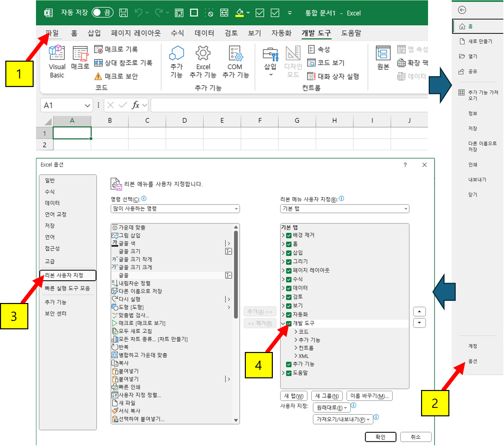This screenshot has height=446, width=504.
Task: Switch to the 개발 도구 ribbon tab
Action: (x=316, y=33)
